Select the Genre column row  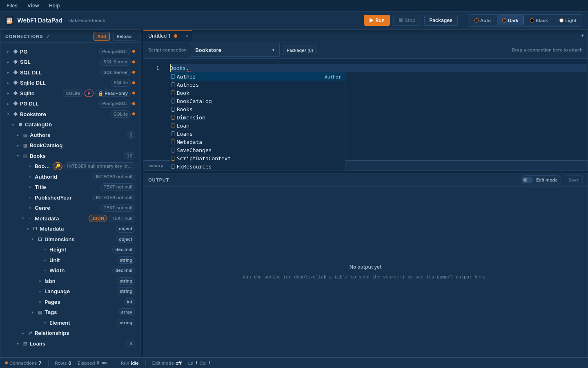click(x=70, y=208)
